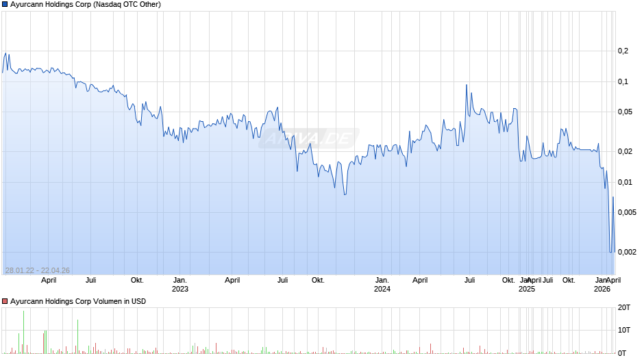Click the 10T volume axis label
Image resolution: width=644 pixels, height=360 pixels.
(x=624, y=330)
